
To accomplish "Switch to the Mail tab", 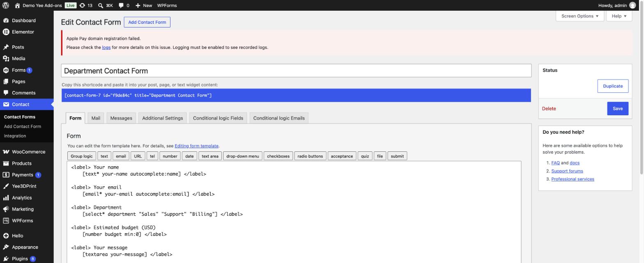I will [x=96, y=118].
